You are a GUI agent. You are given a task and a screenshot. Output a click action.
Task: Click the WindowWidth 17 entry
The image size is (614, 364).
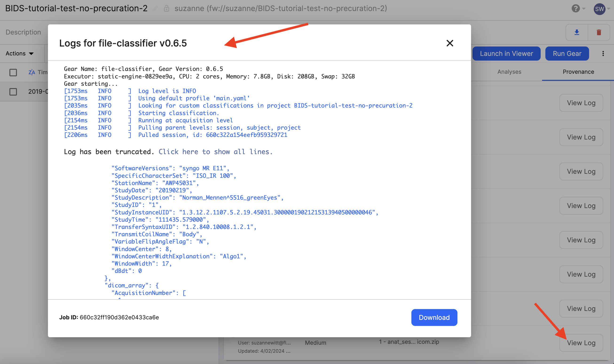click(142, 263)
